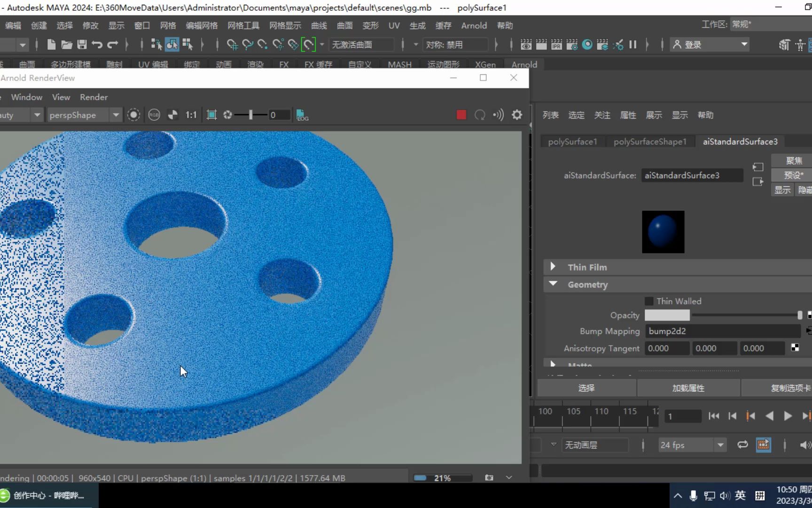The height and width of the screenshot is (508, 812).
Task: Toggle loop playback icon
Action: (742, 444)
